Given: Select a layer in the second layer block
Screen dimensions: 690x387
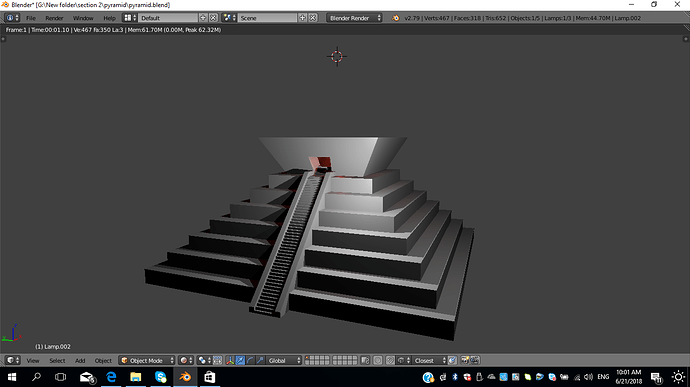Looking at the screenshot, I should 345,360.
